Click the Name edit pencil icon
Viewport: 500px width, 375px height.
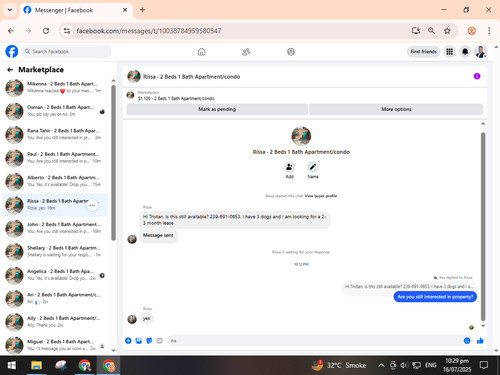pyautogui.click(x=313, y=167)
